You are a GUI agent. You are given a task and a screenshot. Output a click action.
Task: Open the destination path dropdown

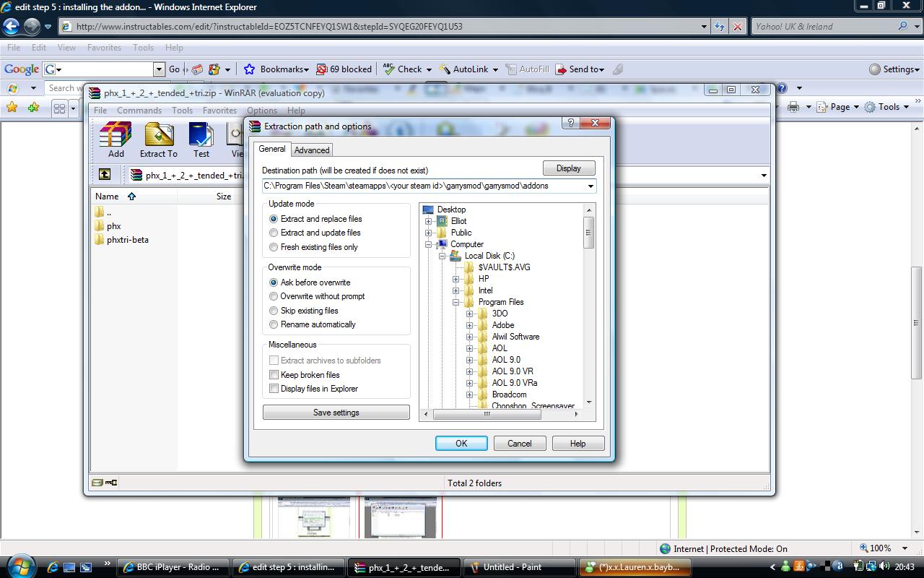click(x=590, y=186)
